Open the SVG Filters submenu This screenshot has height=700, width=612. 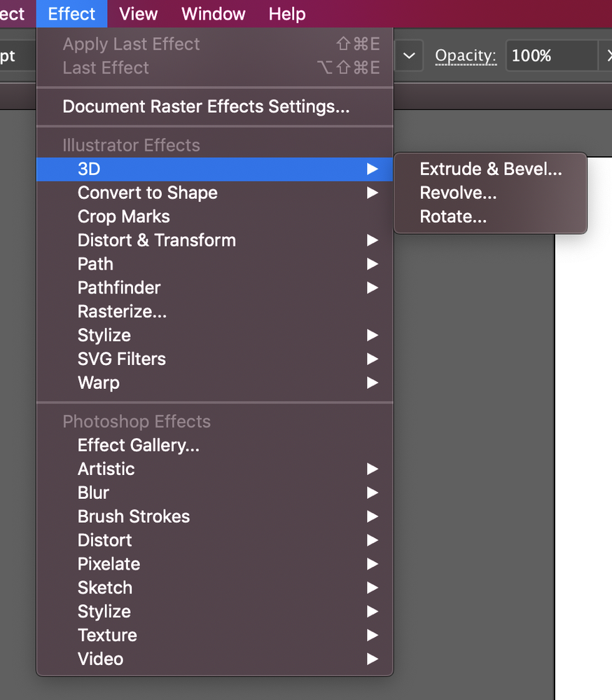(122, 359)
